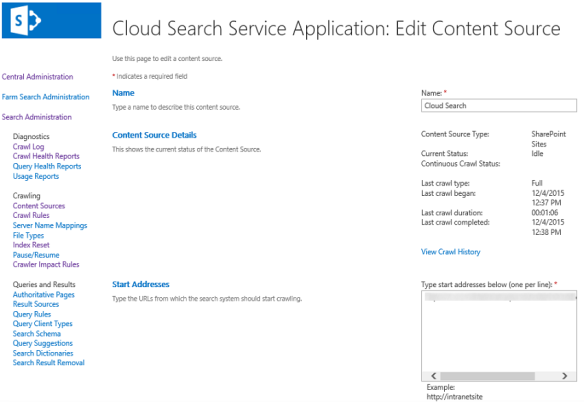
Task: View Usage Reports
Action: pyautogui.click(x=36, y=176)
